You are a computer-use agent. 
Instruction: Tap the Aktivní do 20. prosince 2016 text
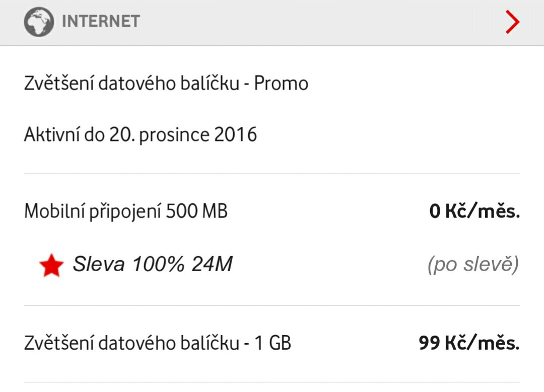tap(141, 135)
